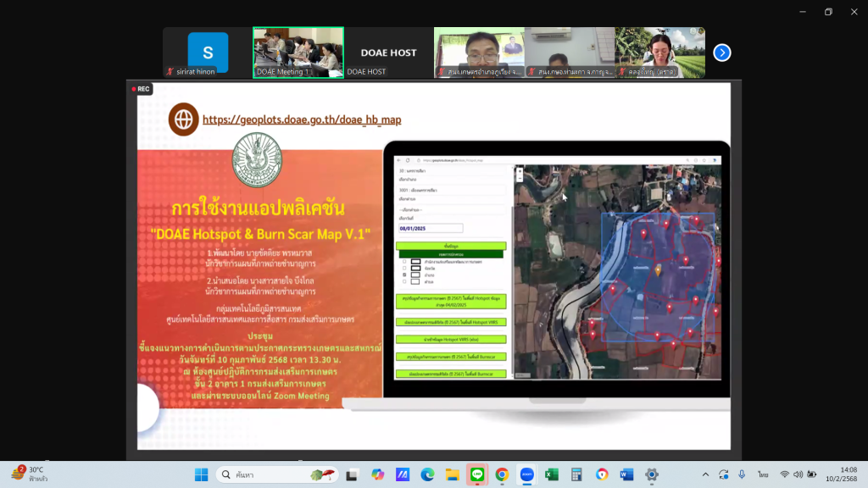The width and height of the screenshot is (868, 488).
Task: Click the date field showing 08/01/2025
Action: click(x=431, y=228)
